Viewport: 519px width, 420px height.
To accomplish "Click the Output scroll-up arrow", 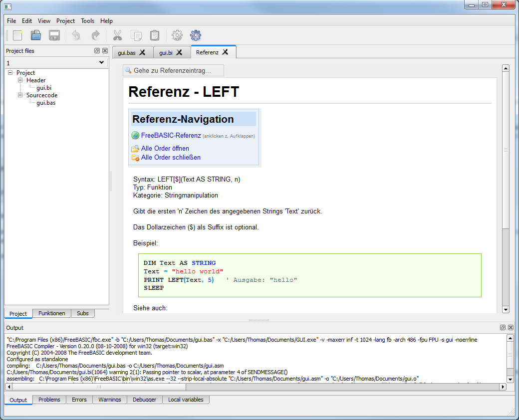I will click(510, 338).
